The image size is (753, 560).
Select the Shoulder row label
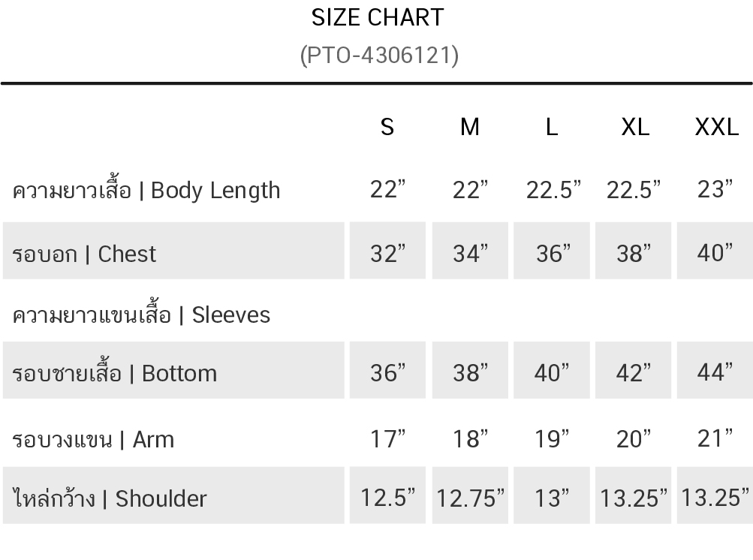tap(110, 498)
